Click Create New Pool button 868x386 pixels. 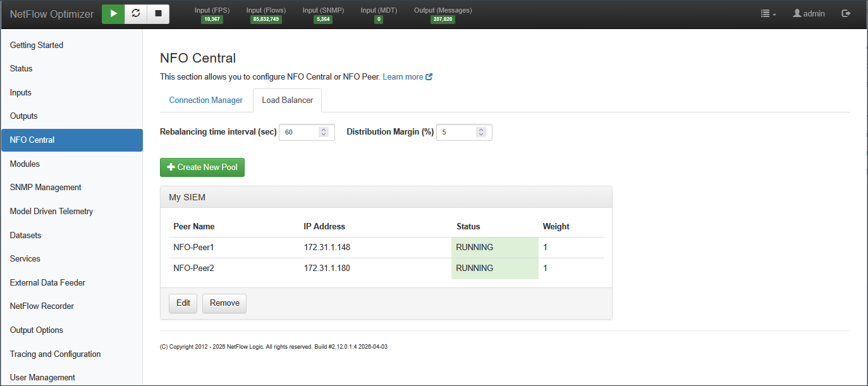tap(202, 167)
